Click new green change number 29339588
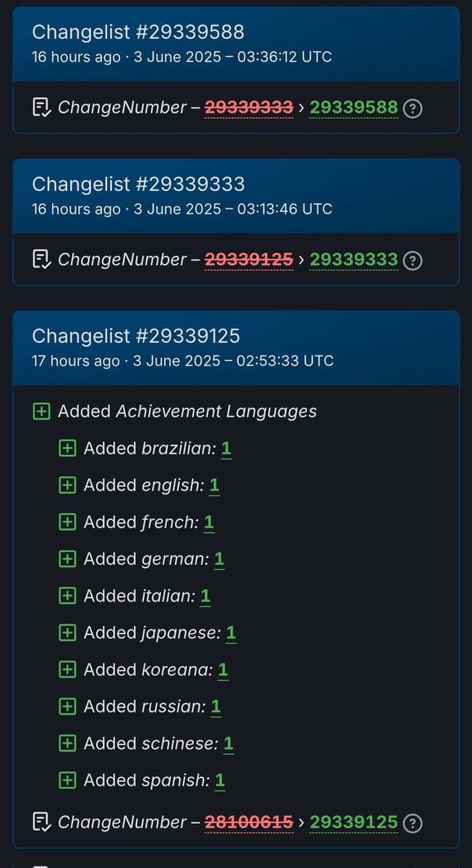 (x=354, y=108)
